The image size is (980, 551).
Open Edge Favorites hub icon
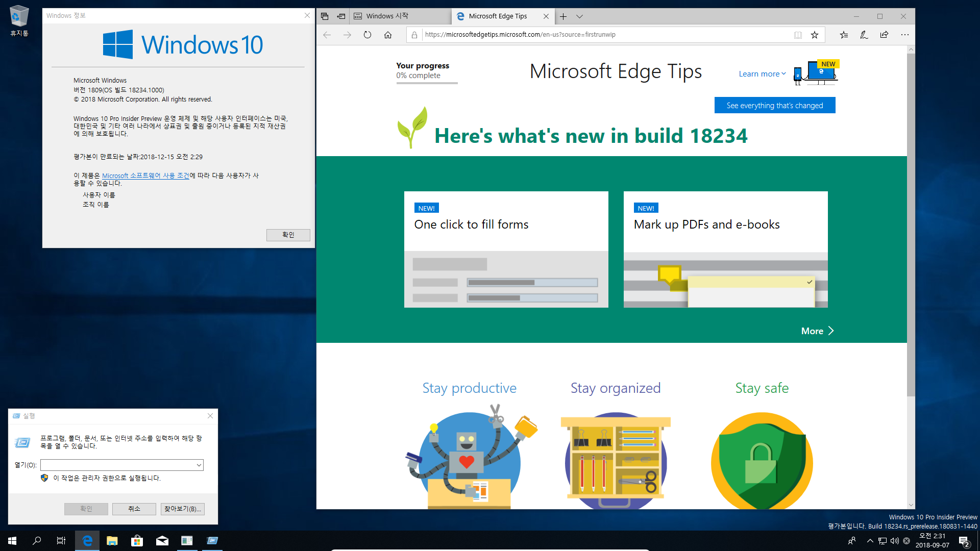pos(844,35)
